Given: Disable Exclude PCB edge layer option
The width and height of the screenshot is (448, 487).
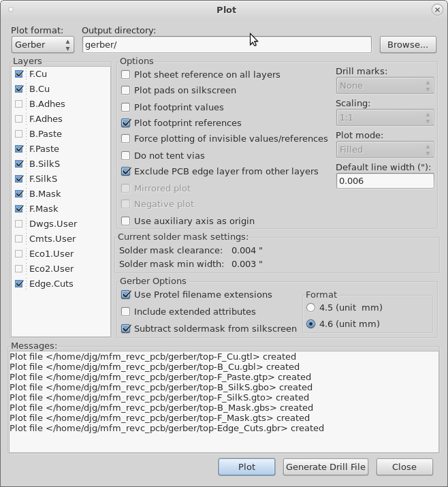Looking at the screenshot, I should (126, 171).
